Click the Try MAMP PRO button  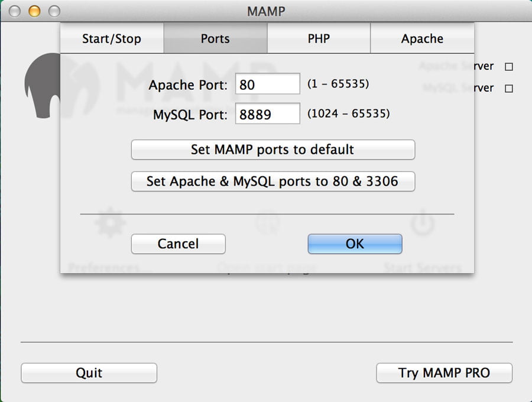click(444, 373)
